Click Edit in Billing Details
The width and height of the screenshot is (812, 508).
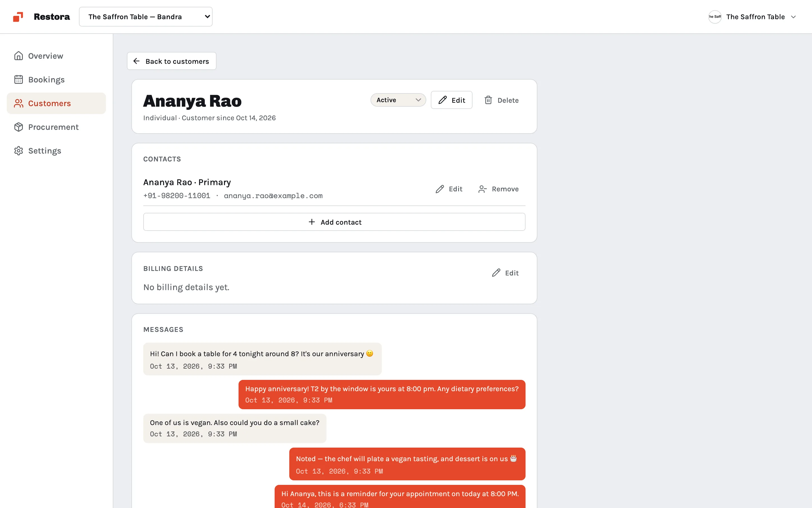[505, 273]
